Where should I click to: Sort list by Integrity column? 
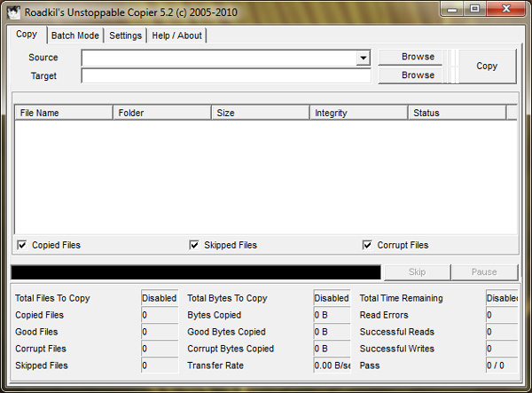(x=358, y=113)
